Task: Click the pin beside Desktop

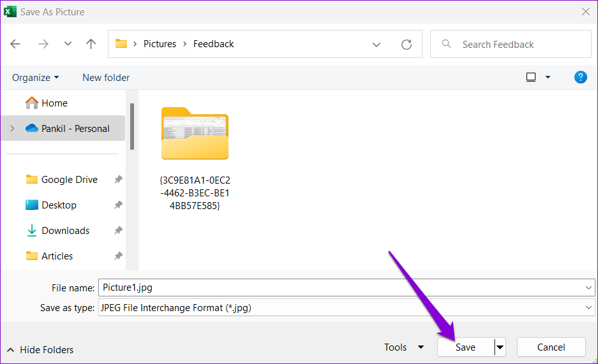Action: click(x=118, y=205)
